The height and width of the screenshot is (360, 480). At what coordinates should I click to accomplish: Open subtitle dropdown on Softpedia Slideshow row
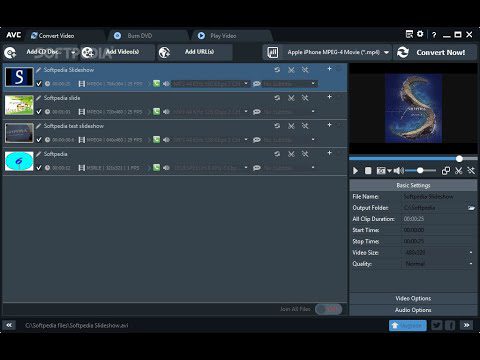(289, 83)
